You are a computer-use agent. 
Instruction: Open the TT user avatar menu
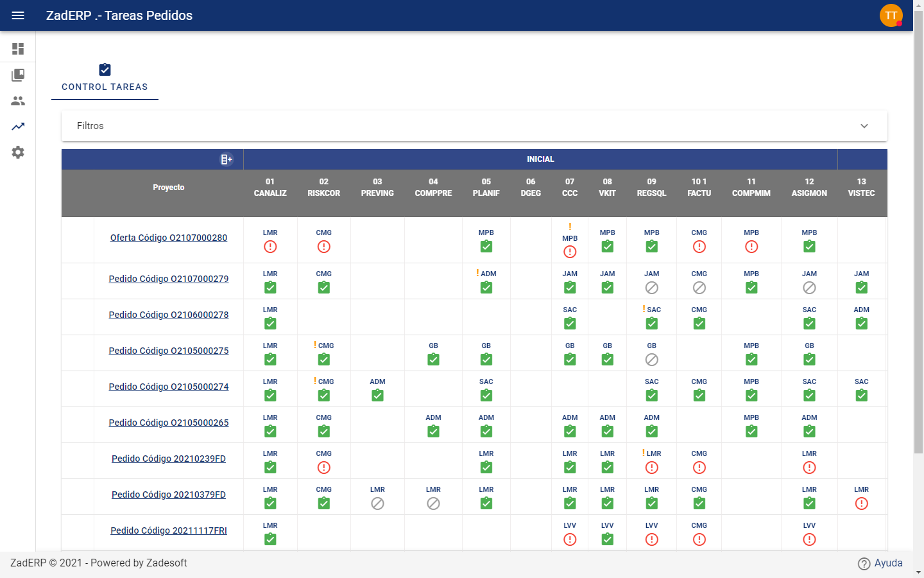point(891,15)
